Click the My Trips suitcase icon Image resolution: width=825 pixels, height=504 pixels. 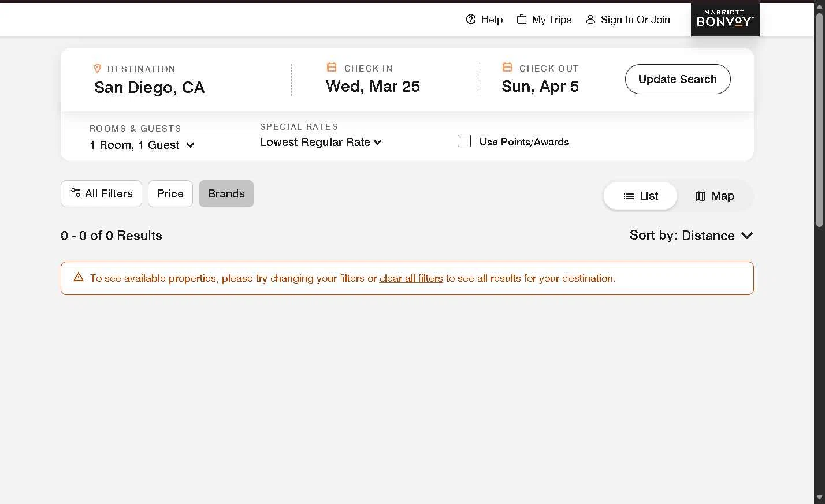522,19
